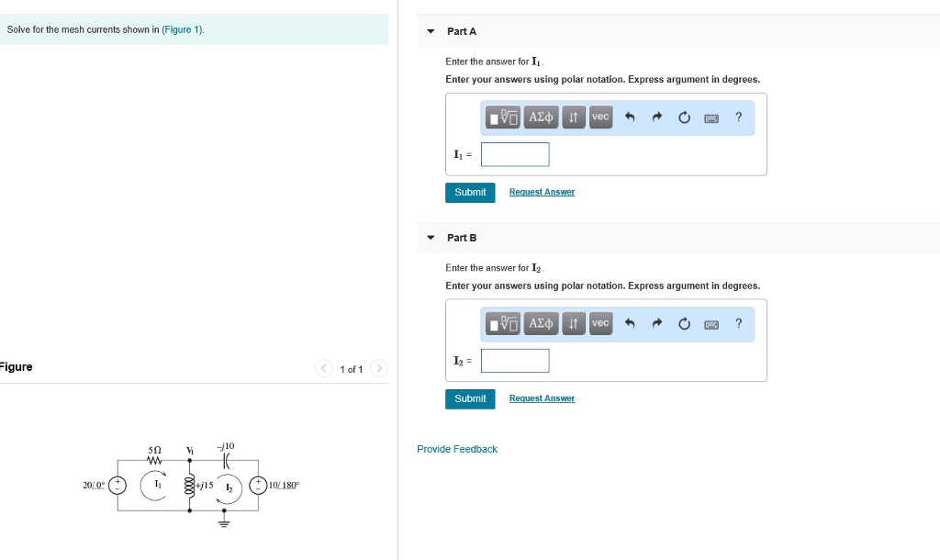Reset the Part A answer field

pos(683,118)
